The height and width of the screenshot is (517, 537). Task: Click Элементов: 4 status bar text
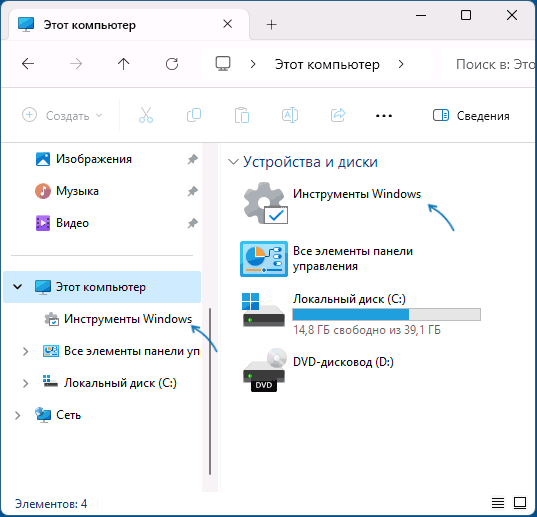point(51,504)
